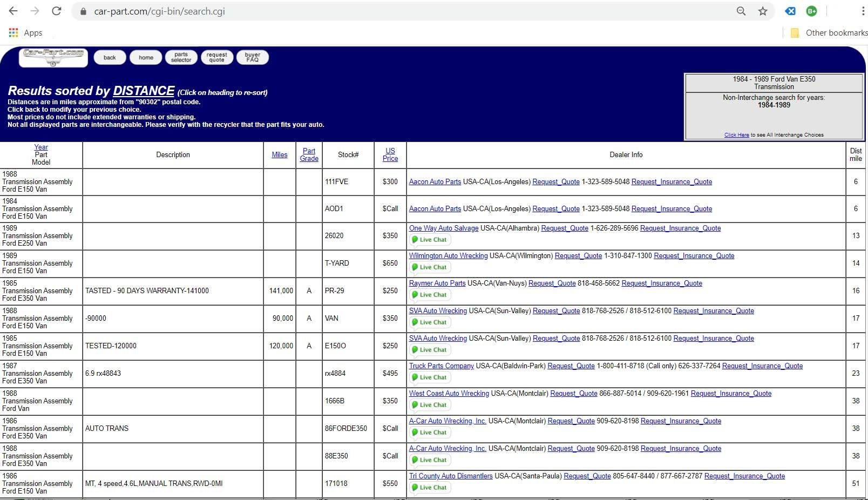
Task: Open the request quote nav button
Action: point(216,57)
